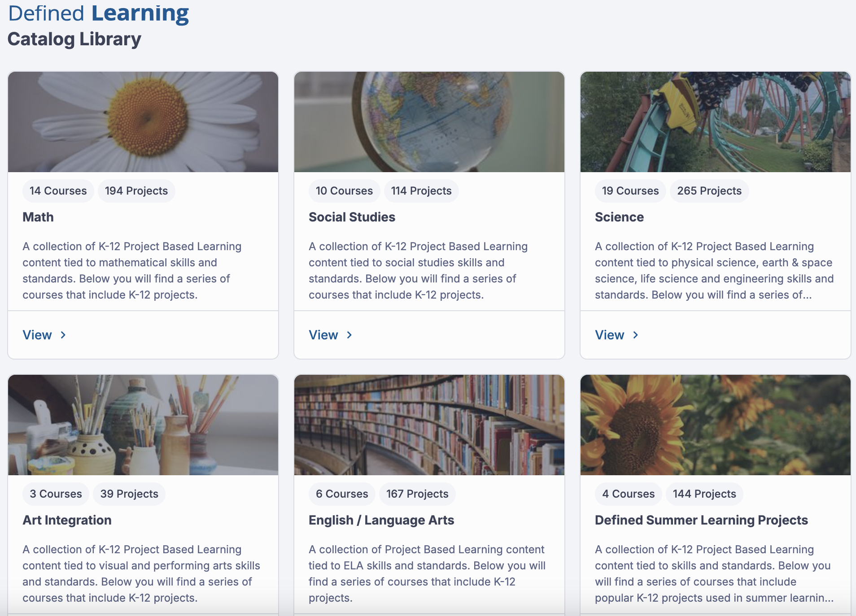Click the View link under Social Studies

[323, 335]
